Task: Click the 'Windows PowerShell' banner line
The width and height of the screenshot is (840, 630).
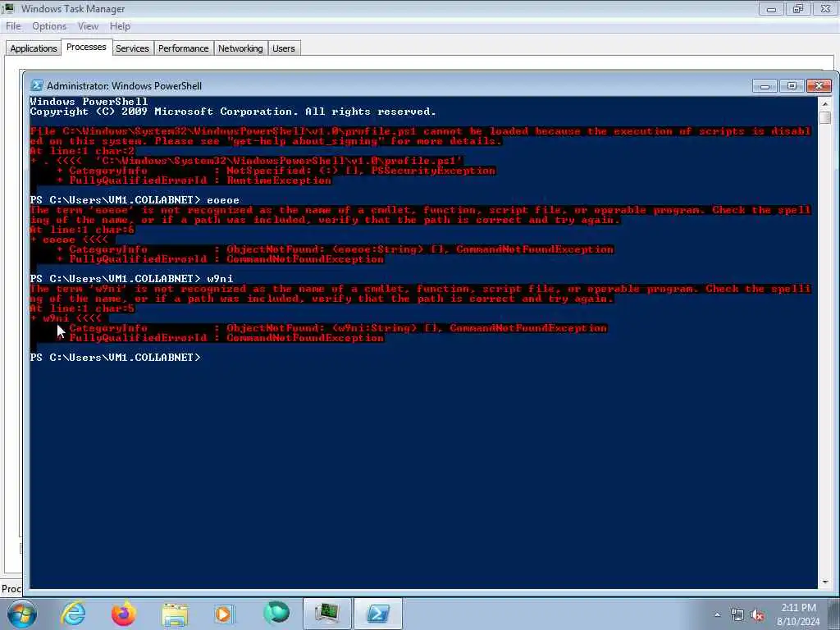Action: coord(89,102)
